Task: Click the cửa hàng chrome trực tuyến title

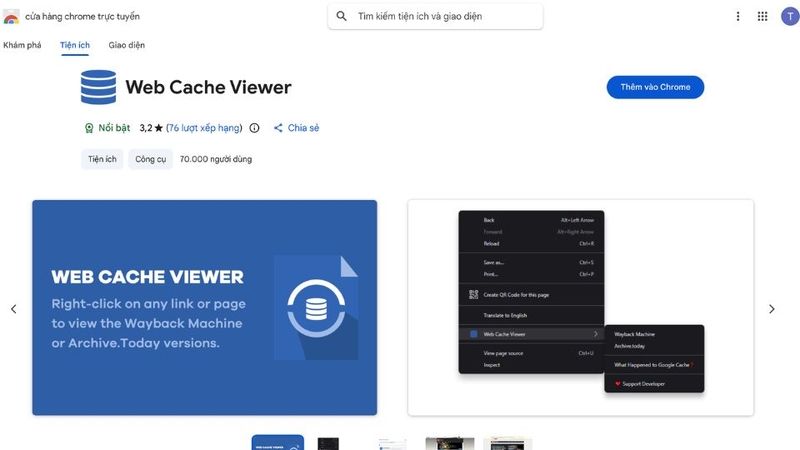Action: [82, 16]
